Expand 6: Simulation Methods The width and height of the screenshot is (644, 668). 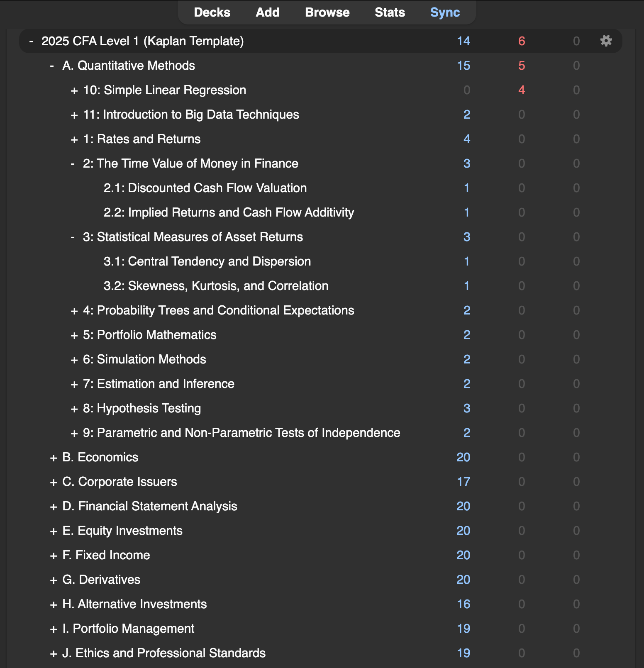pyautogui.click(x=74, y=360)
